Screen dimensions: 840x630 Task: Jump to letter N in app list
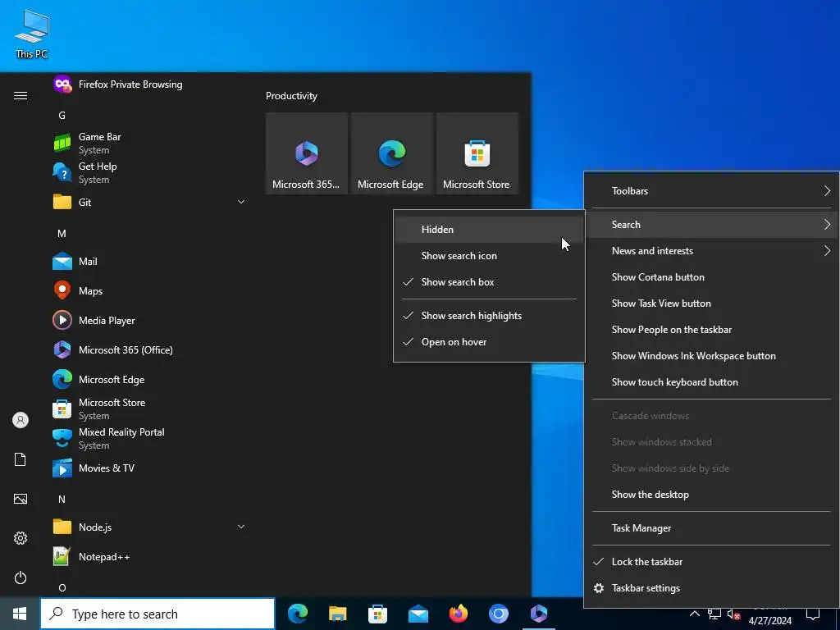(62, 500)
